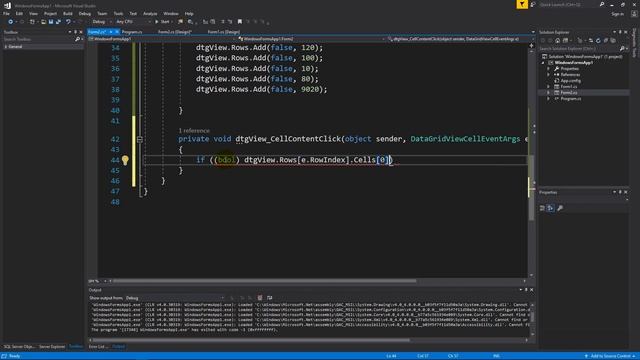
Task: Click the search magnifier in Toolbox panel
Action: (x=77, y=39)
